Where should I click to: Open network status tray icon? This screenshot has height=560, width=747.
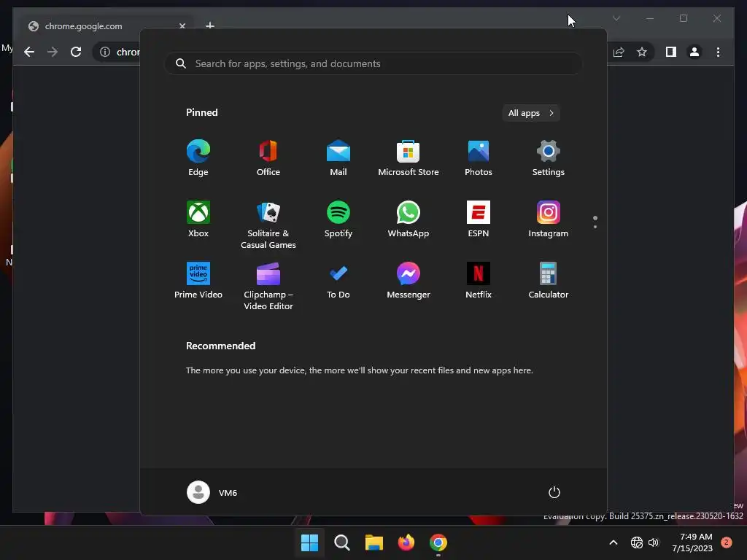tap(636, 542)
